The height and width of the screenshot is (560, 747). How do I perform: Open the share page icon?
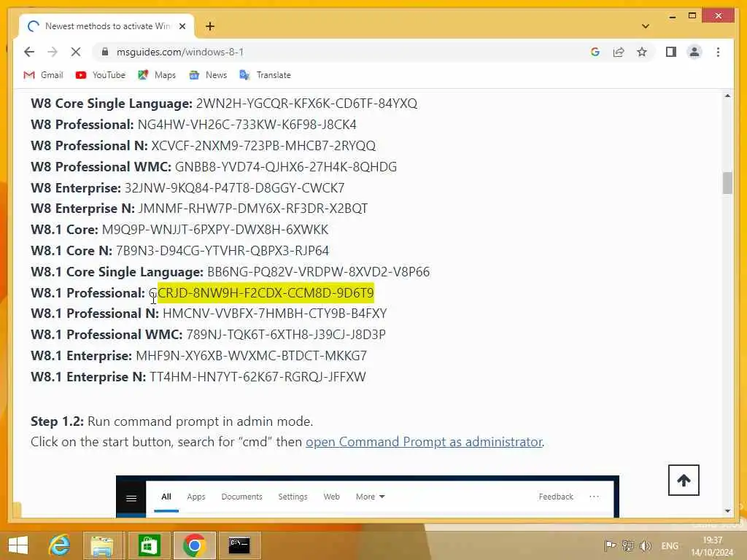(619, 52)
